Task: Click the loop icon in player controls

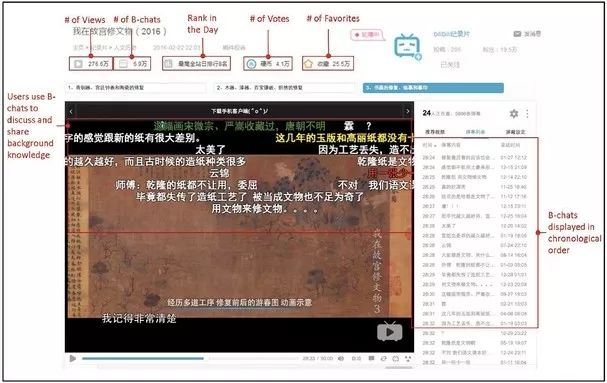Action: pyautogui.click(x=383, y=359)
